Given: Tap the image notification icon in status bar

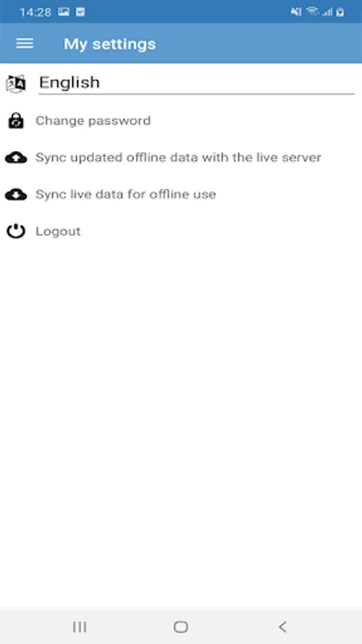Looking at the screenshot, I should click(64, 12).
